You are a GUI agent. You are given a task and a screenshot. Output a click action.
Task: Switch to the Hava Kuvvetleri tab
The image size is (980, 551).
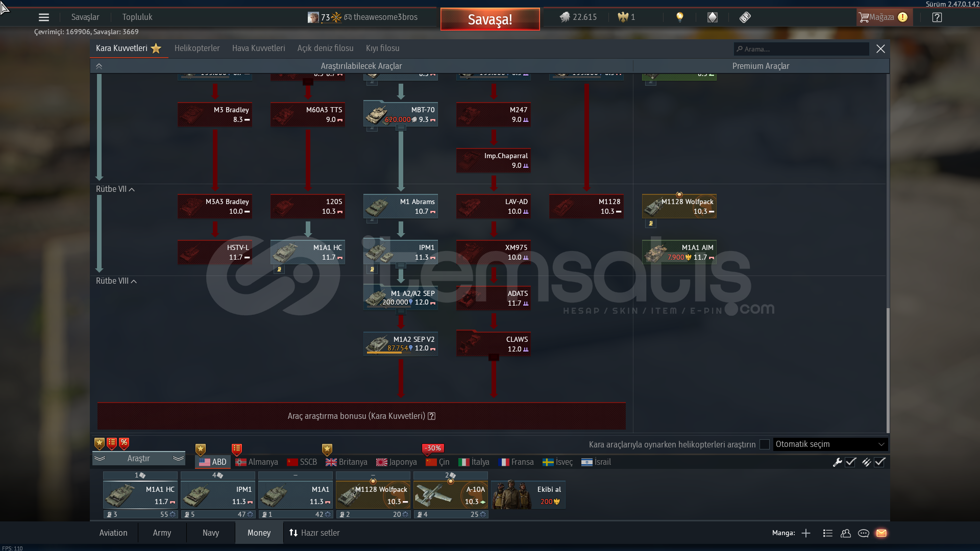(259, 48)
